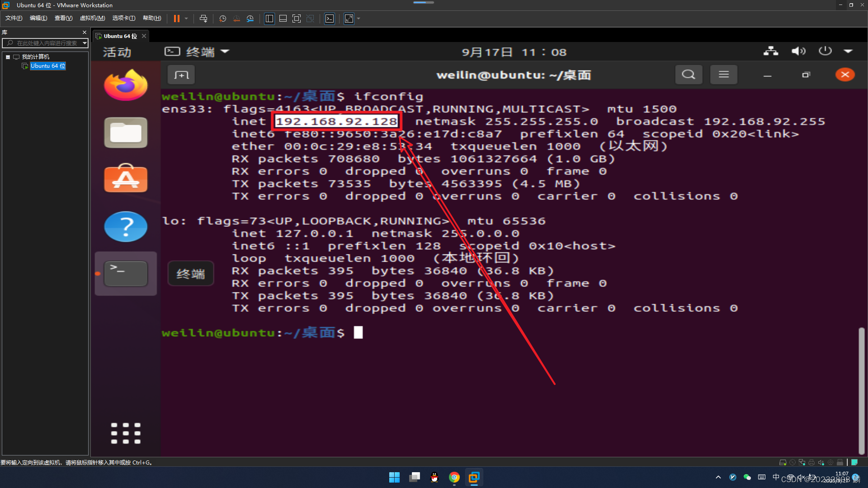The image size is (868, 488).
Task: Click Send Ctrl+Alt+Del toolbar icon
Action: 203,19
